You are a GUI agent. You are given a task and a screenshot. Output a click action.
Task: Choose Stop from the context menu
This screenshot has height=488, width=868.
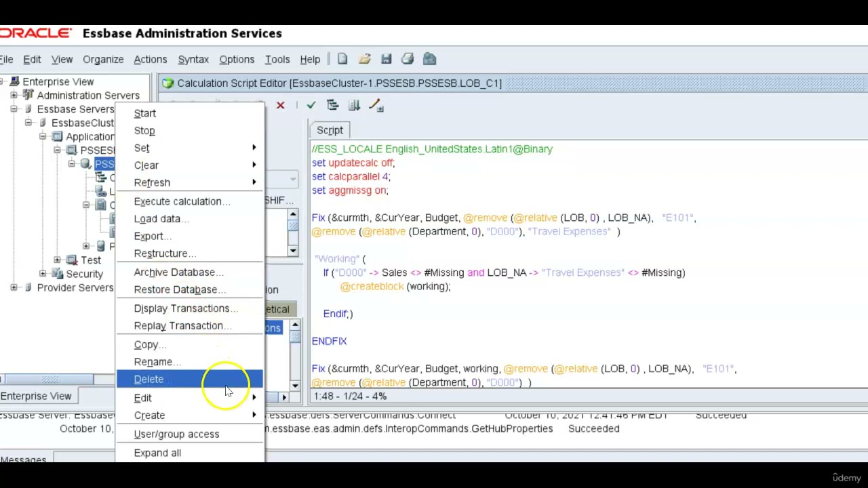click(x=189, y=131)
